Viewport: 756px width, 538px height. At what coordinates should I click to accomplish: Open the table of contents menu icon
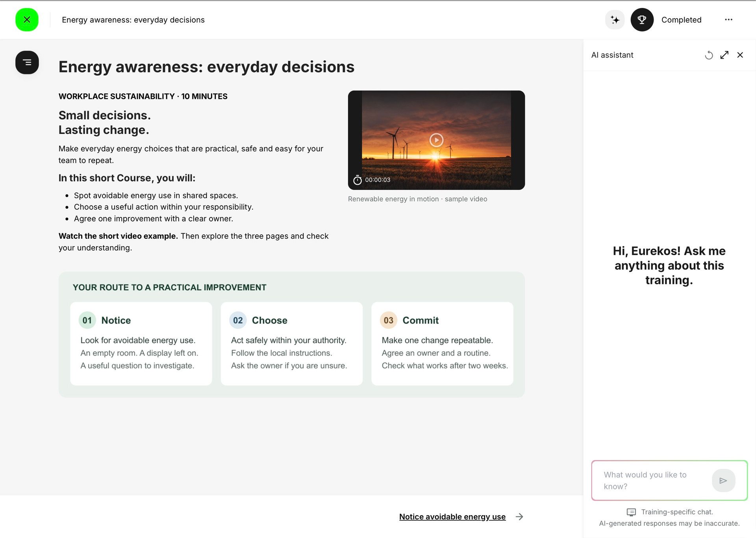[x=27, y=62]
